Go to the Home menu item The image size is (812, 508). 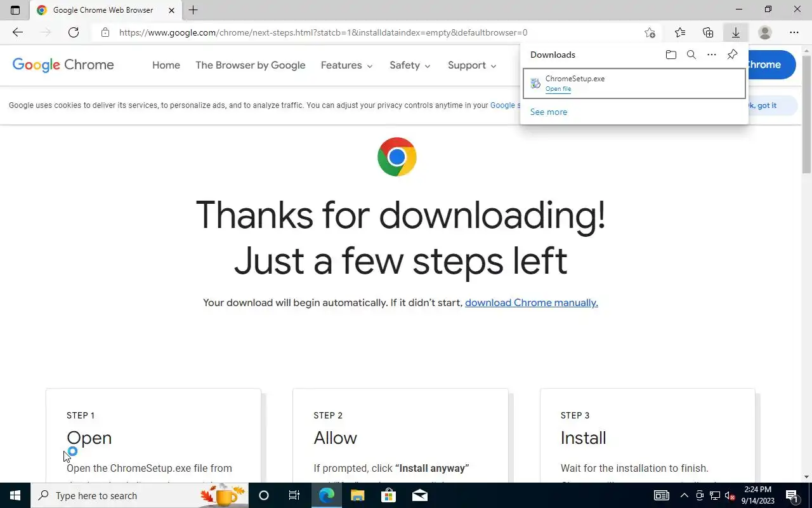(166, 65)
